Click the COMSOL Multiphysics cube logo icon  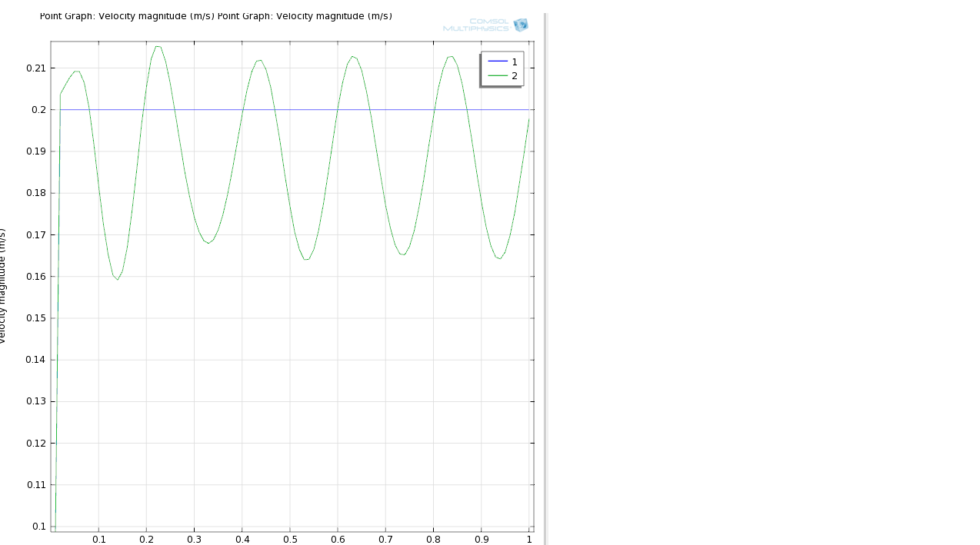tap(521, 25)
